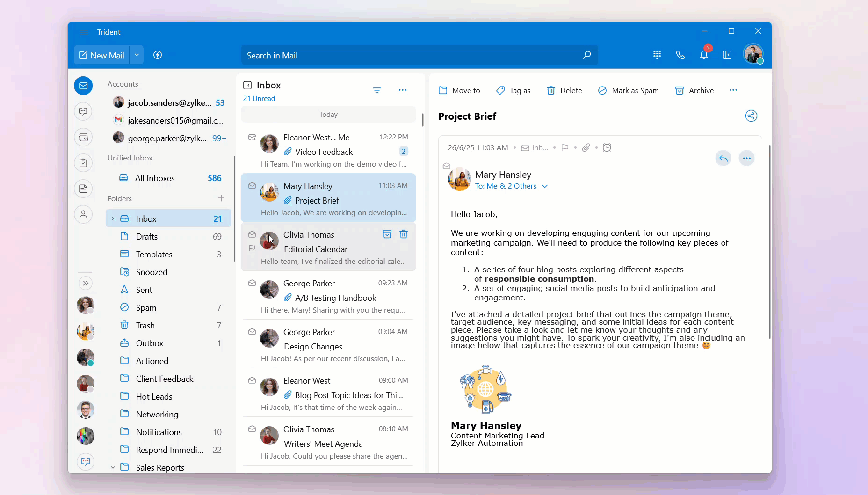Open the Sent folder
Screen dimensions: 868x495
[x=168, y=290]
